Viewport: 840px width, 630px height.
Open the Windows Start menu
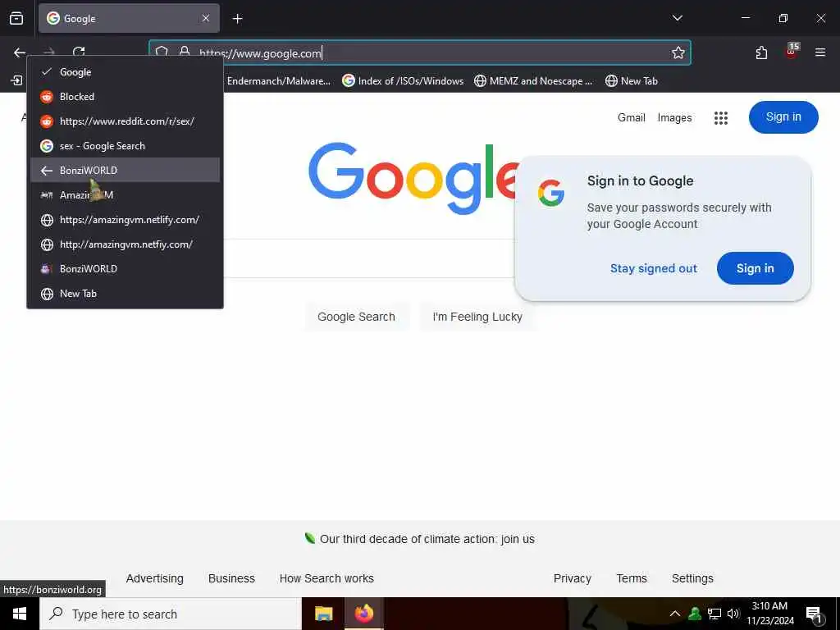(20, 614)
